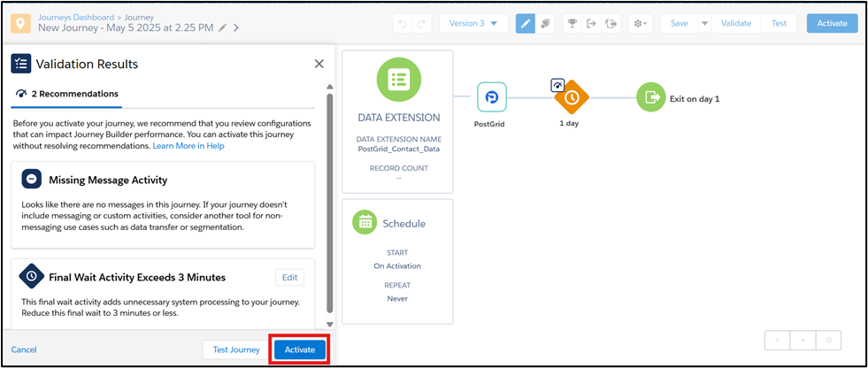868x368 pixels.
Task: Click the Missing Message Activity icon
Action: (32, 180)
